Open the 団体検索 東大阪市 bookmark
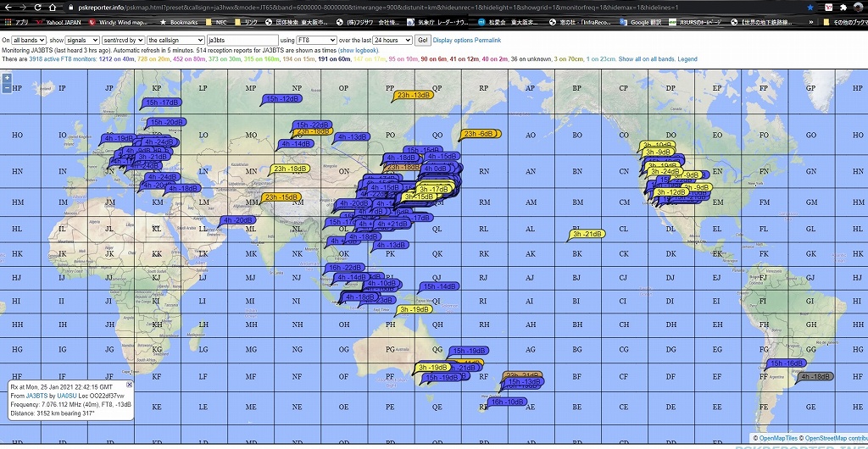This screenshot has width=868, height=449. tap(298, 22)
